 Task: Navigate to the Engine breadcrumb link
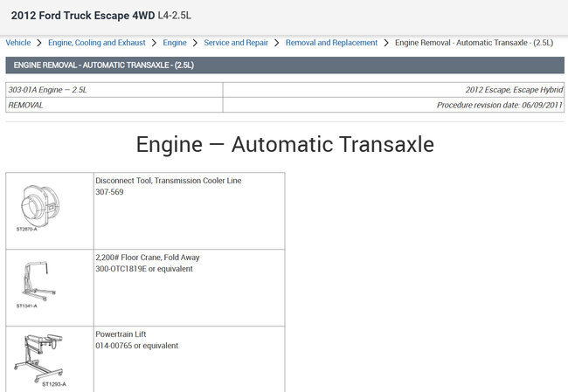click(x=175, y=43)
